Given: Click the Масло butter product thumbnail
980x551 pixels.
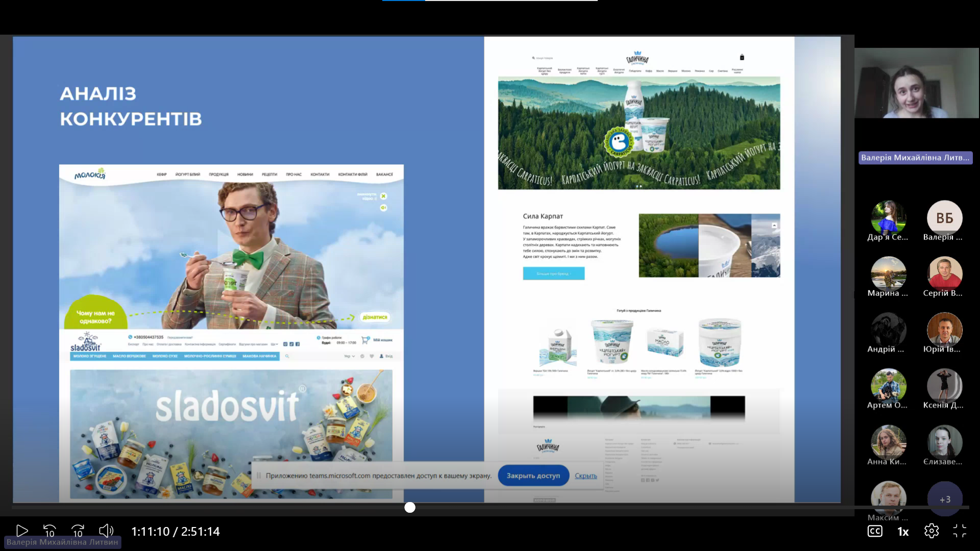Looking at the screenshot, I should [x=665, y=342].
